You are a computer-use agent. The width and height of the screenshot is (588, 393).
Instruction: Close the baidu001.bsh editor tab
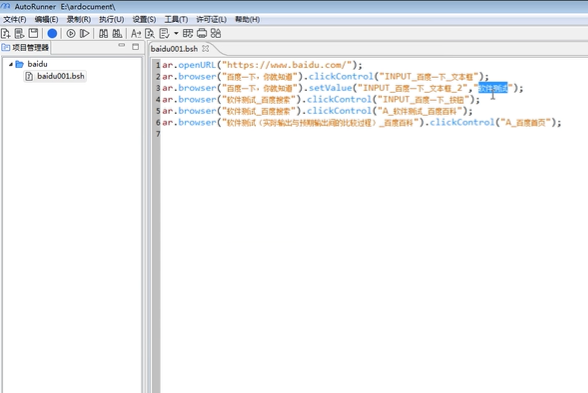pyautogui.click(x=205, y=48)
